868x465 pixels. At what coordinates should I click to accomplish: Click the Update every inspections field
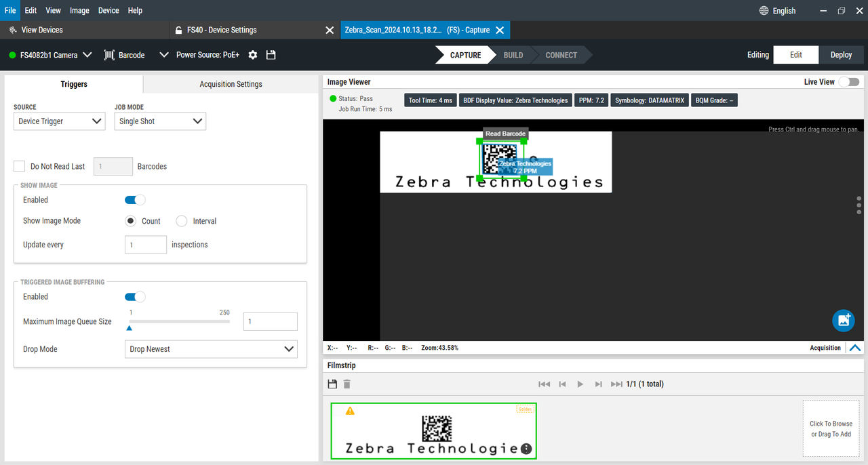[146, 245]
